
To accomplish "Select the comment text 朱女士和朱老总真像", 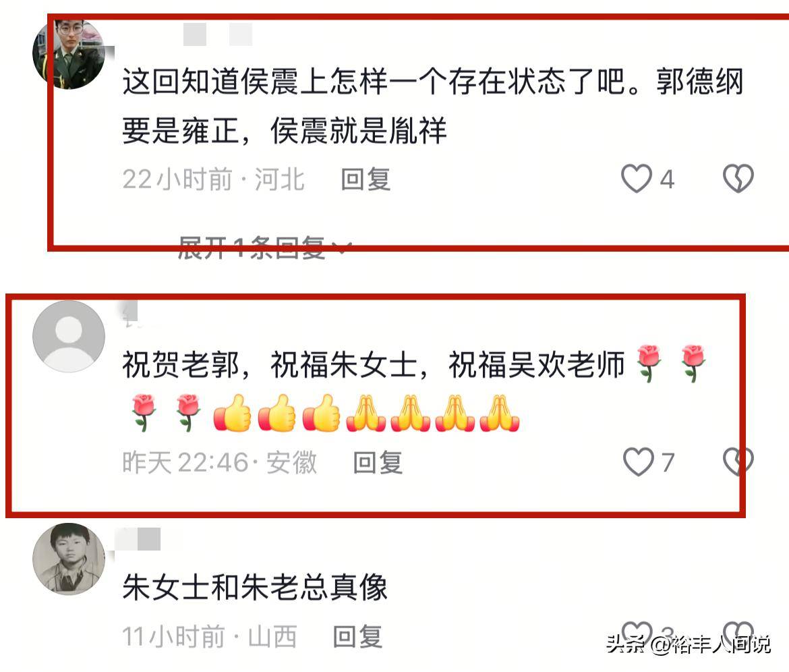I will (255, 588).
